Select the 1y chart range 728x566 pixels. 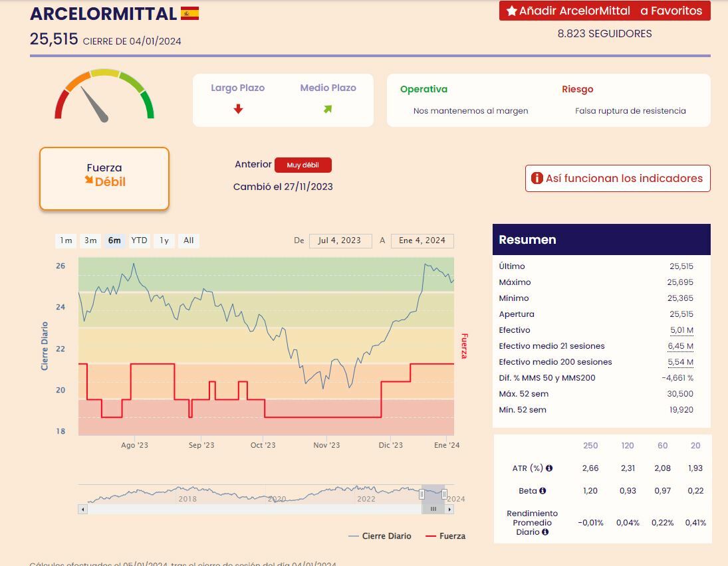164,240
